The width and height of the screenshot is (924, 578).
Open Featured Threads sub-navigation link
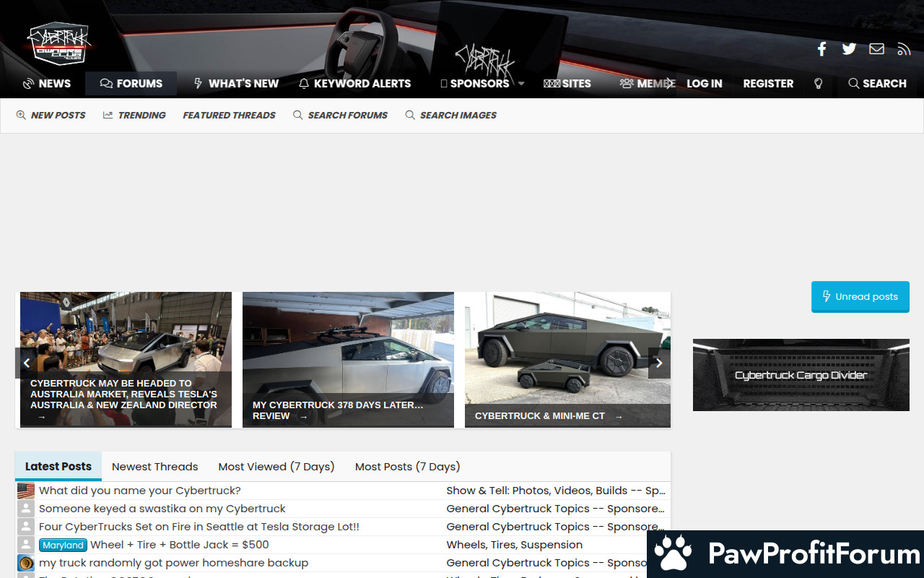[229, 115]
